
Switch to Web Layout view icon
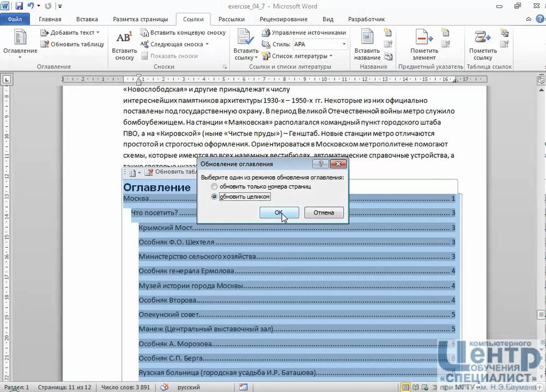pos(425,387)
